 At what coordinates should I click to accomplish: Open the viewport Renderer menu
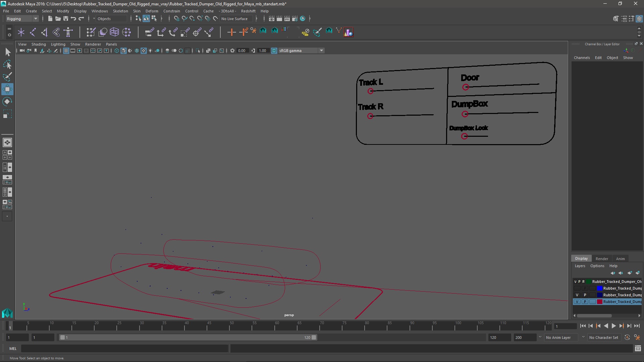tap(93, 44)
